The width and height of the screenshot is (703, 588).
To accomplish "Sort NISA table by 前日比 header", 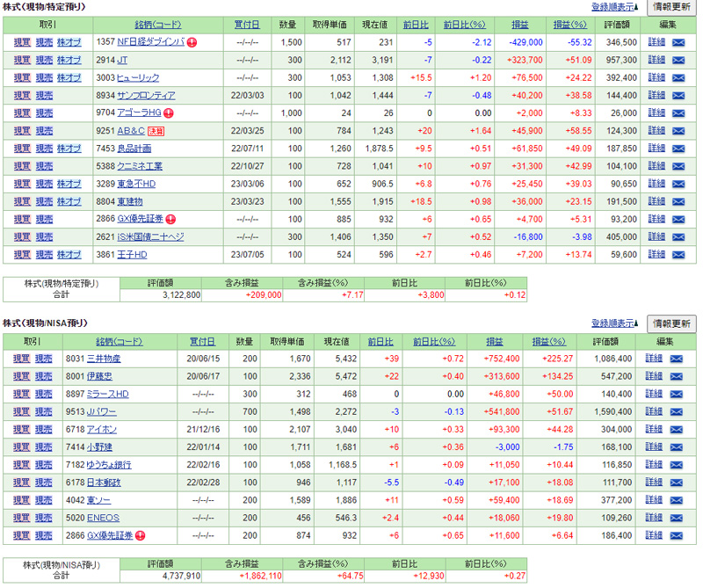I will 380,342.
